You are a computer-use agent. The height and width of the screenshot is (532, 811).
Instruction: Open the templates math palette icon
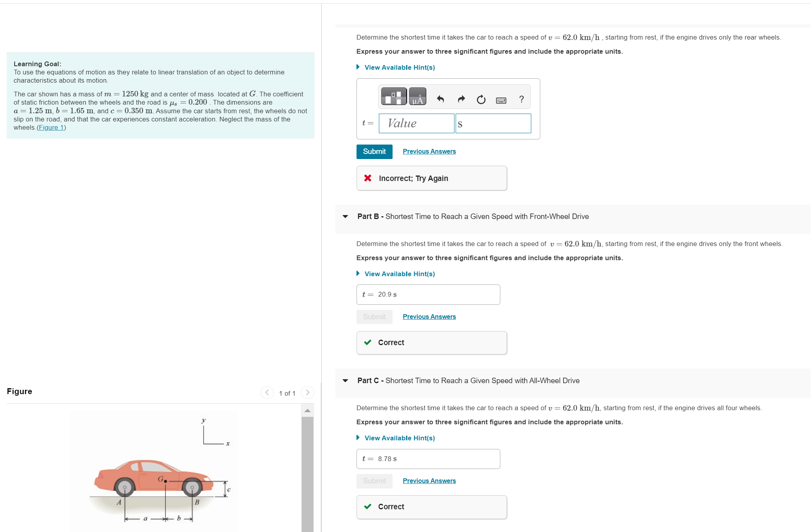pos(394,97)
